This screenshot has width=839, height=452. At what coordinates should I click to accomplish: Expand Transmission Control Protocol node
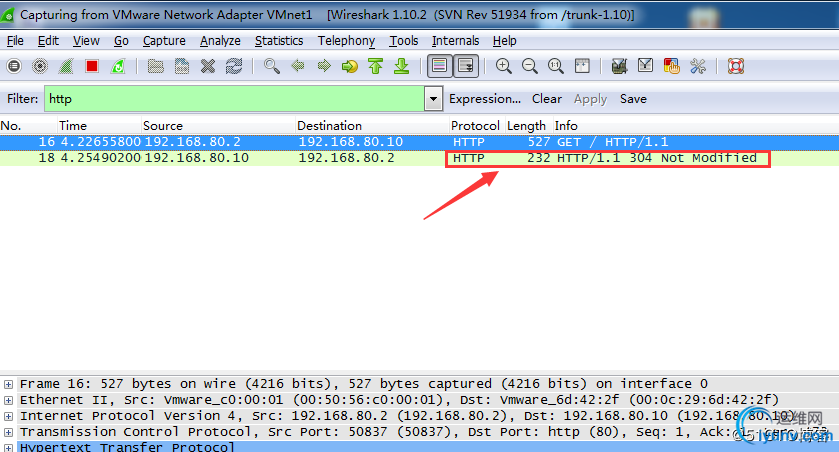coord(9,432)
